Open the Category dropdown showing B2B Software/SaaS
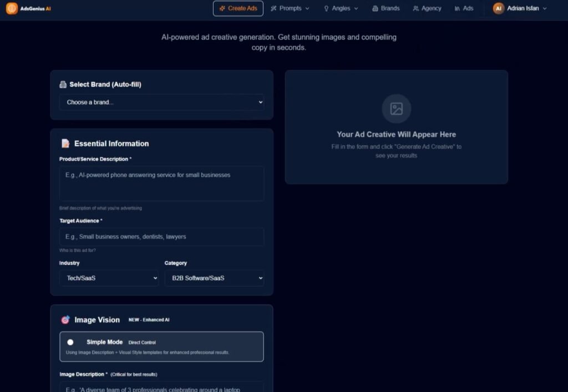Viewport: 568px width, 392px height. 214,278
